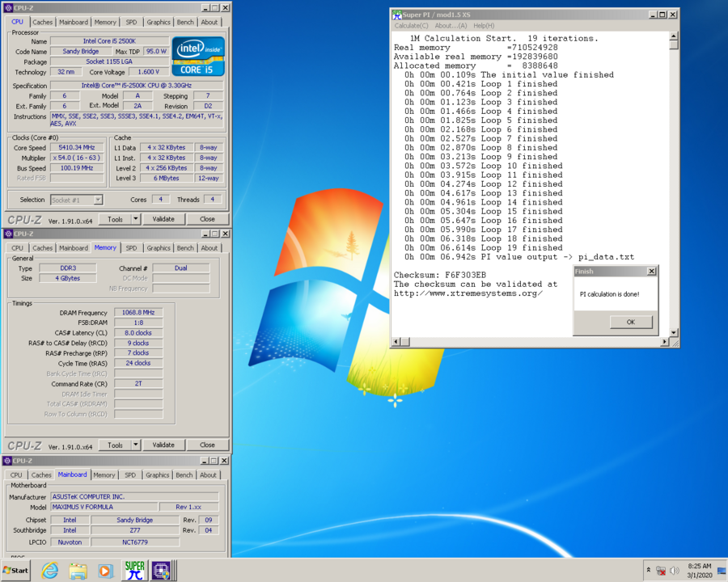Click the Command Rate 2T value
The height and width of the screenshot is (582, 728).
coord(138,383)
